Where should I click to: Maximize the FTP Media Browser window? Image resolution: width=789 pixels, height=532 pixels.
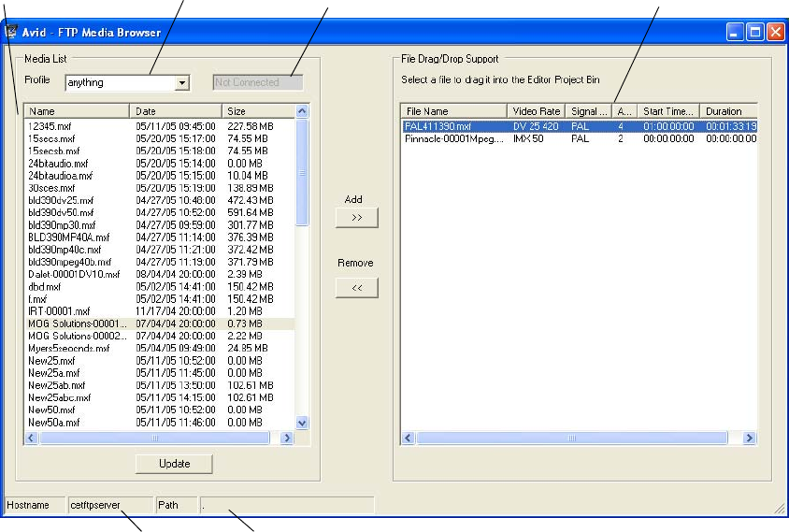755,32
